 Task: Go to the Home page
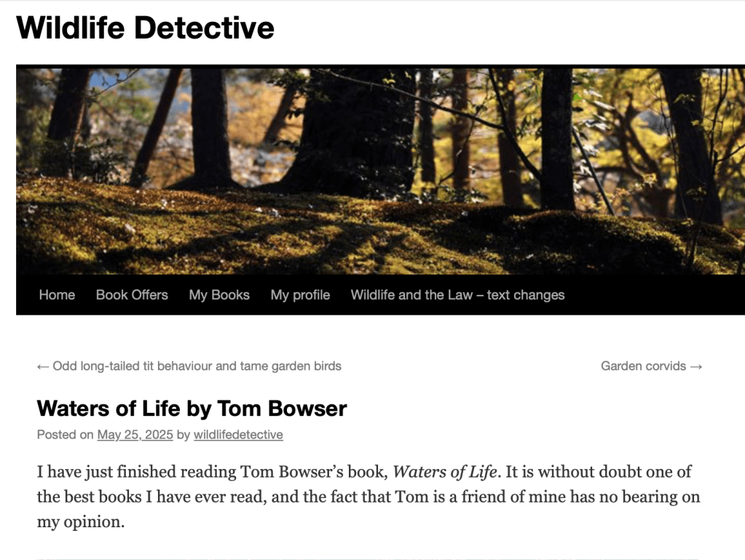tap(57, 295)
